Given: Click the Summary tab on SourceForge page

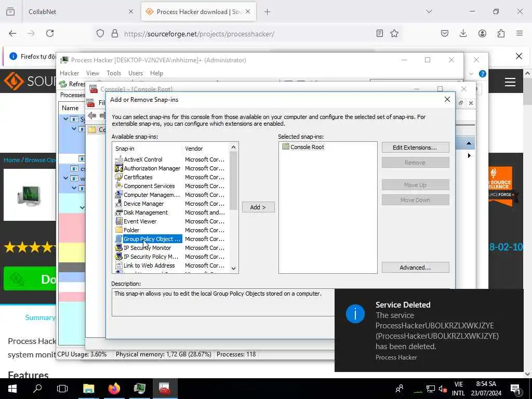Looking at the screenshot, I should coord(40,317).
